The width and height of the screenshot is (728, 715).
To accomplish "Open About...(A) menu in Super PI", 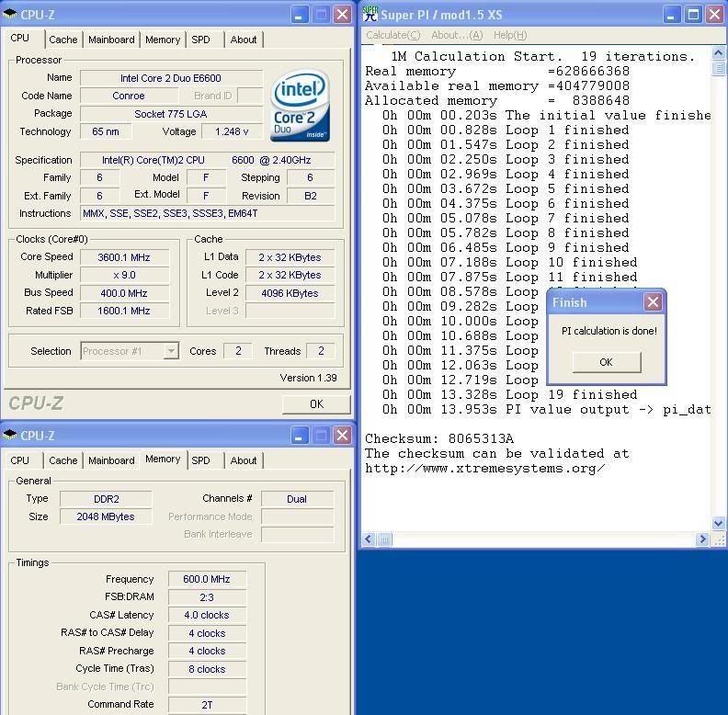I will click(457, 35).
